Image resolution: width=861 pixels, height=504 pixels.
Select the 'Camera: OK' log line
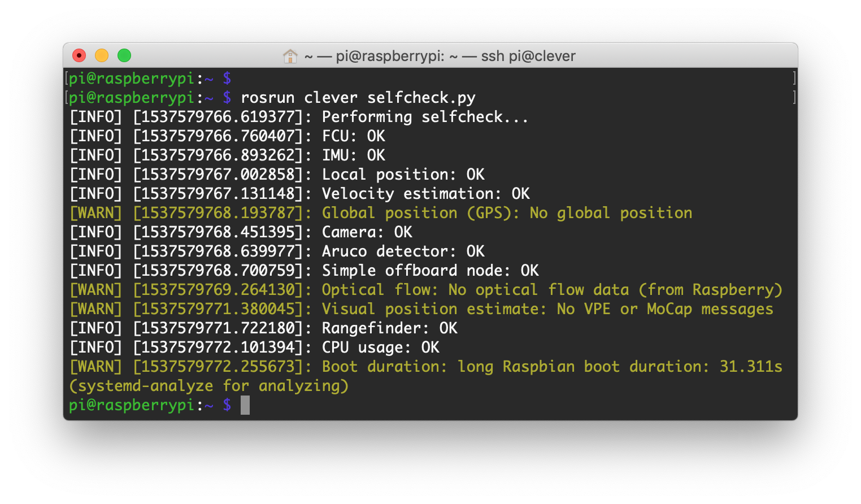pyautogui.click(x=367, y=232)
